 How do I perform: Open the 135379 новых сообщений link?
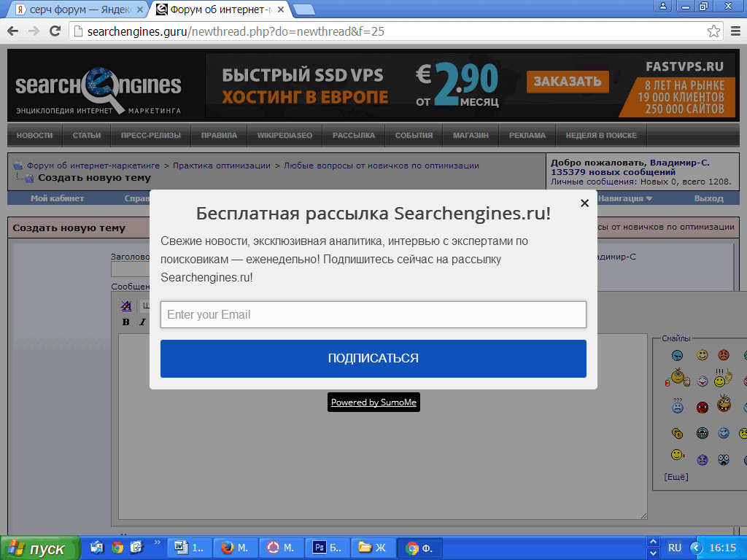613,172
